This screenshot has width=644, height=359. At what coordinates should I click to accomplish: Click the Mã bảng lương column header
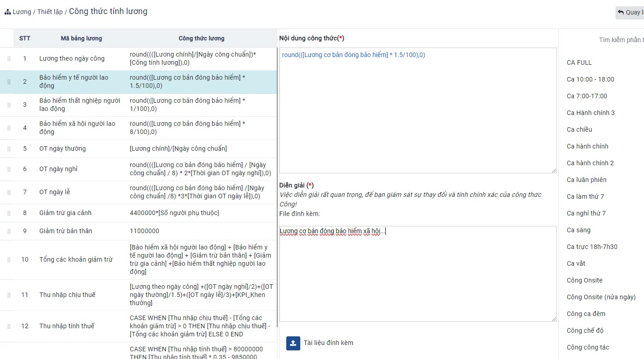click(81, 38)
